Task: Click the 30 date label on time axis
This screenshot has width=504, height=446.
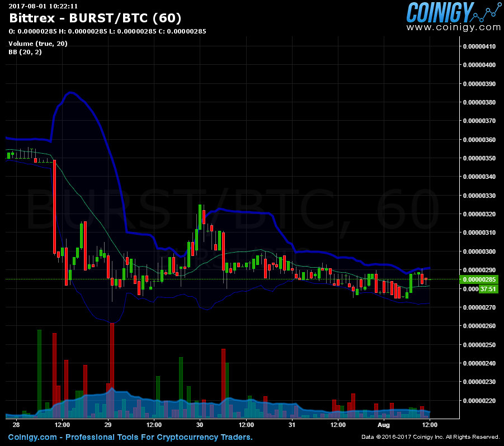Action: tap(200, 425)
